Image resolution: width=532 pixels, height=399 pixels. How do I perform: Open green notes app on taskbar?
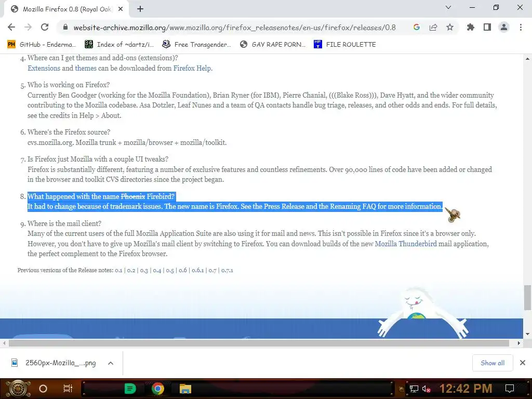[130, 389]
